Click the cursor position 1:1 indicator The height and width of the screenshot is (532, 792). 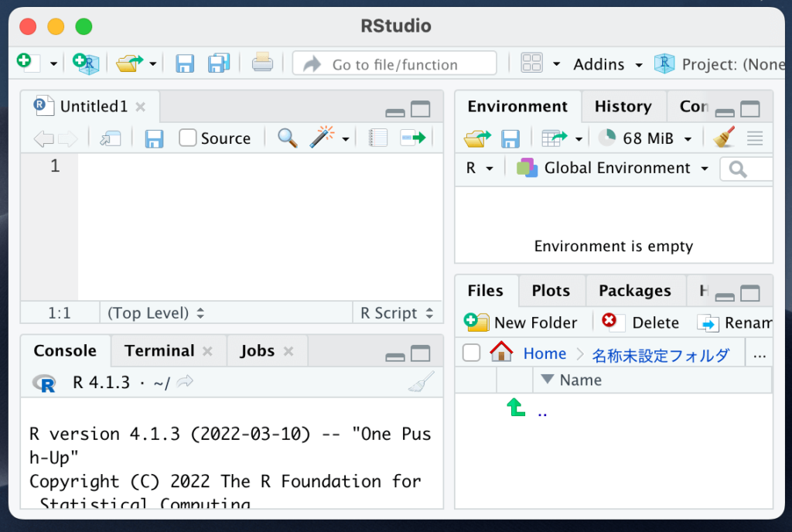click(59, 313)
